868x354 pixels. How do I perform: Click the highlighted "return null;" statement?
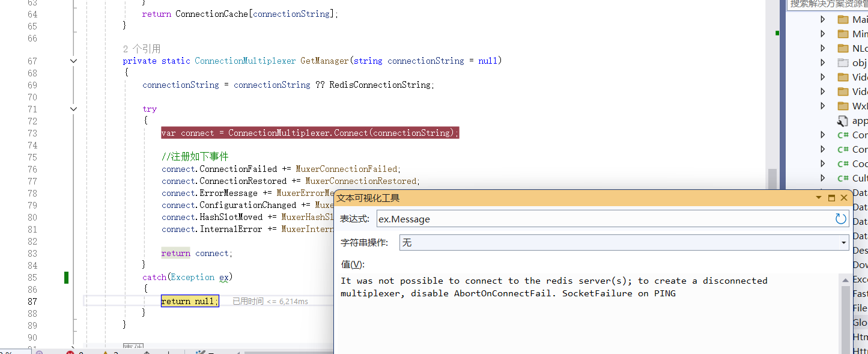pos(190,301)
